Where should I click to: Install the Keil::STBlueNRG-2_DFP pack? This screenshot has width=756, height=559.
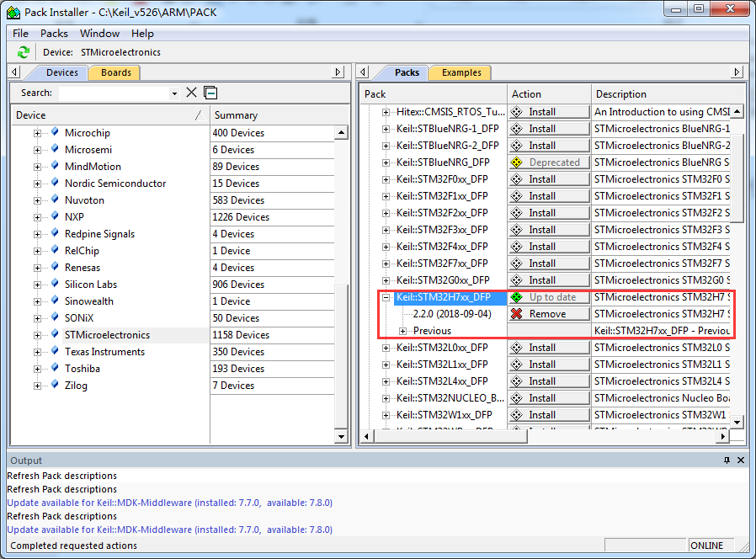(x=549, y=146)
